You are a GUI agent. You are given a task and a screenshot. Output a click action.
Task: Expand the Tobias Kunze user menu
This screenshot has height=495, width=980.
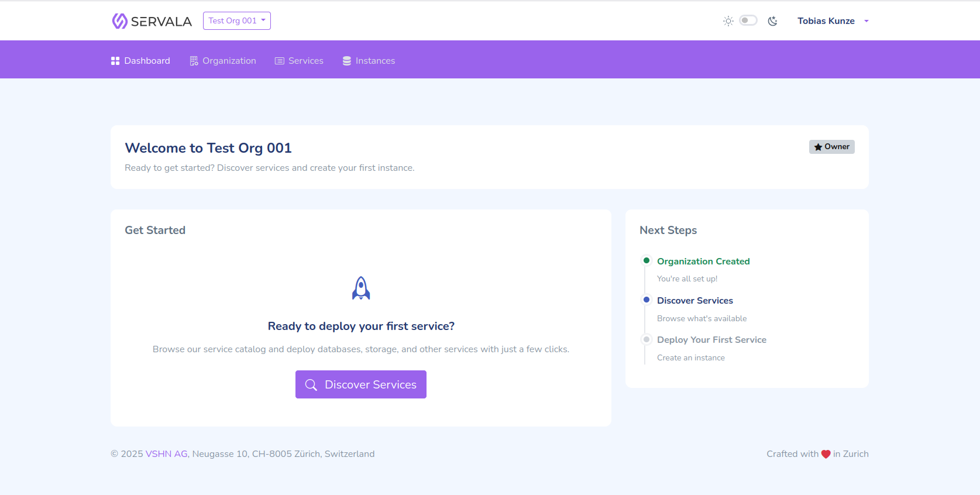click(826, 21)
